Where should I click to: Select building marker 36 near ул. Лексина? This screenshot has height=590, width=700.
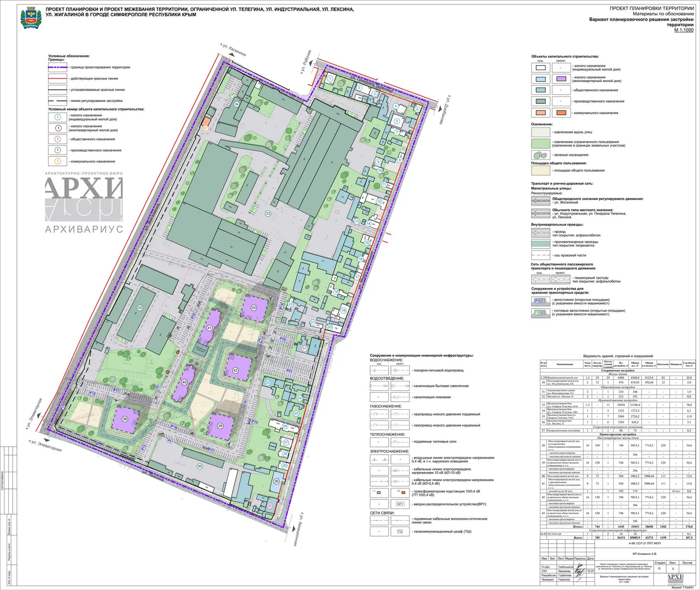200,466
